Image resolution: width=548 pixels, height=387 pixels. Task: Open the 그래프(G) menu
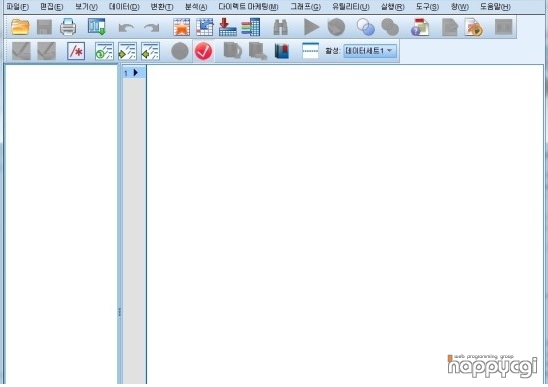(x=305, y=7)
